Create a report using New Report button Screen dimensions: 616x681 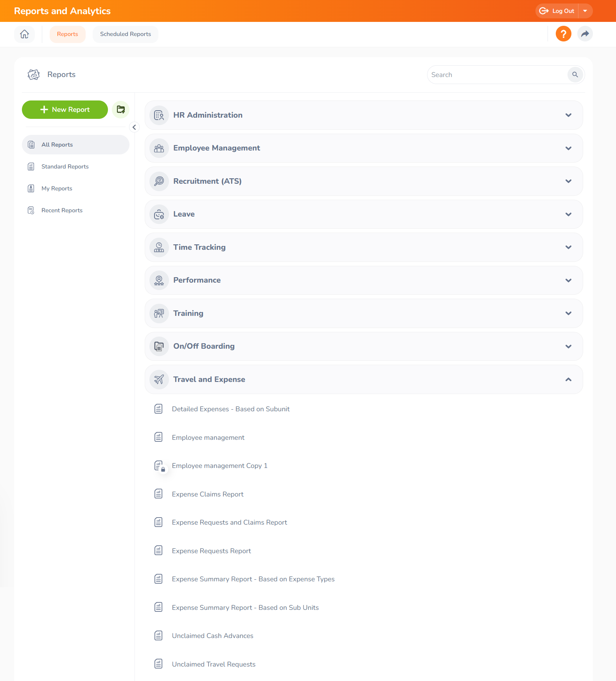[65, 109]
